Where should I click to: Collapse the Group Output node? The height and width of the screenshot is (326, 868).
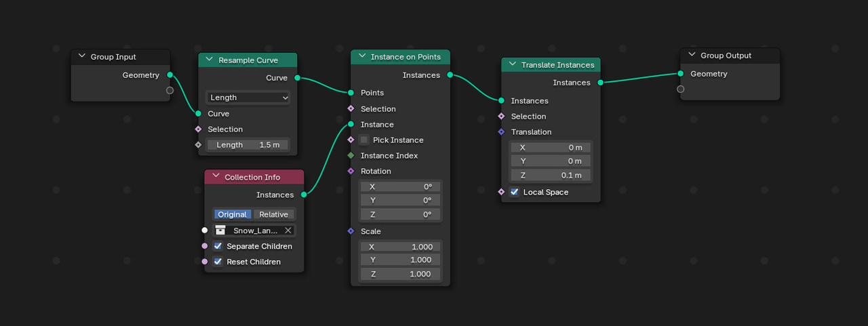[x=692, y=56]
